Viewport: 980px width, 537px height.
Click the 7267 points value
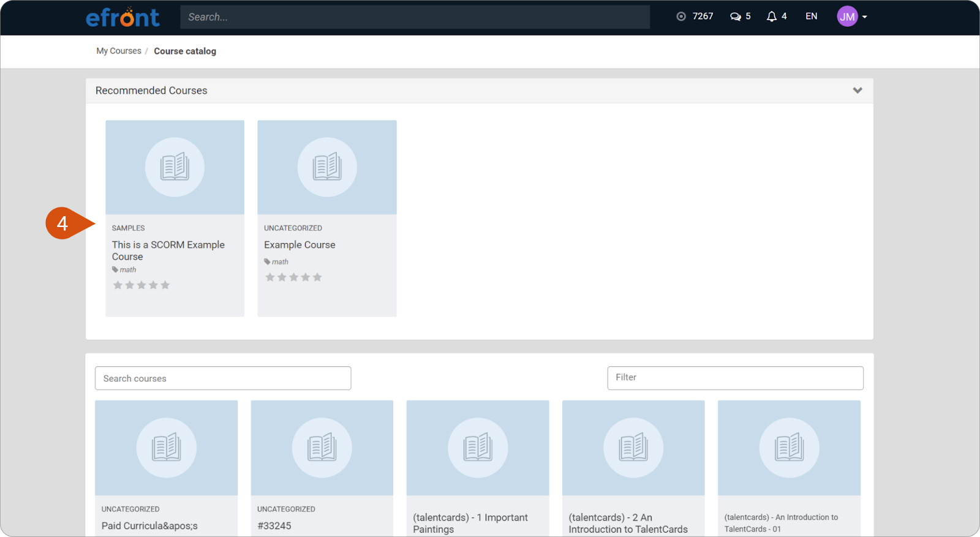point(703,17)
